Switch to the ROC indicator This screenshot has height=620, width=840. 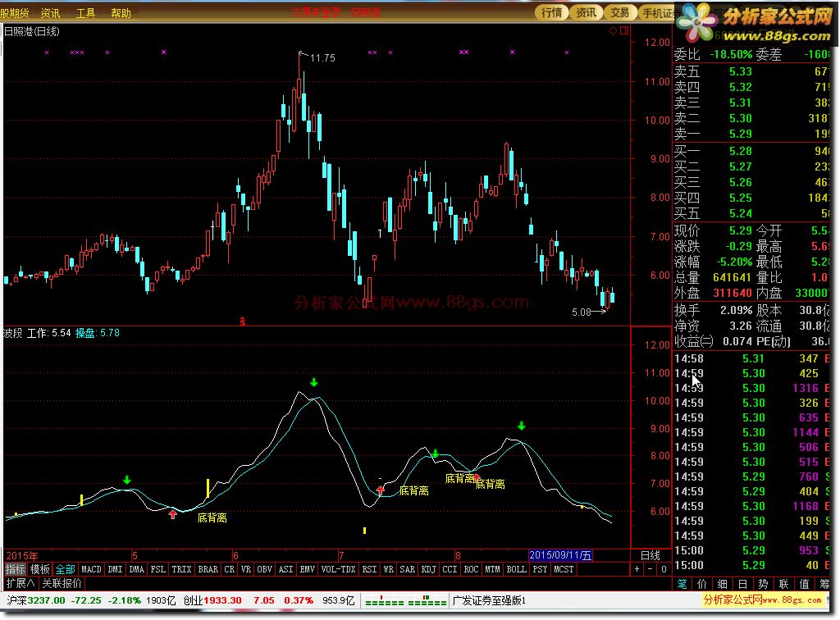point(472,569)
